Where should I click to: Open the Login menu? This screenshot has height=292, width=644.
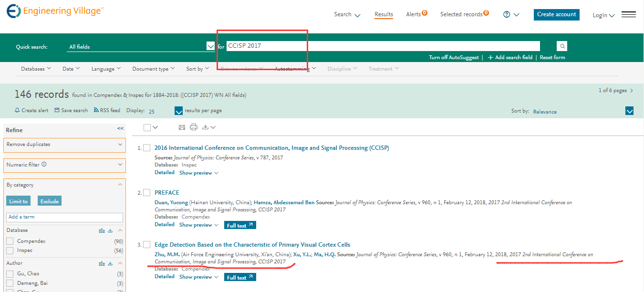603,15
